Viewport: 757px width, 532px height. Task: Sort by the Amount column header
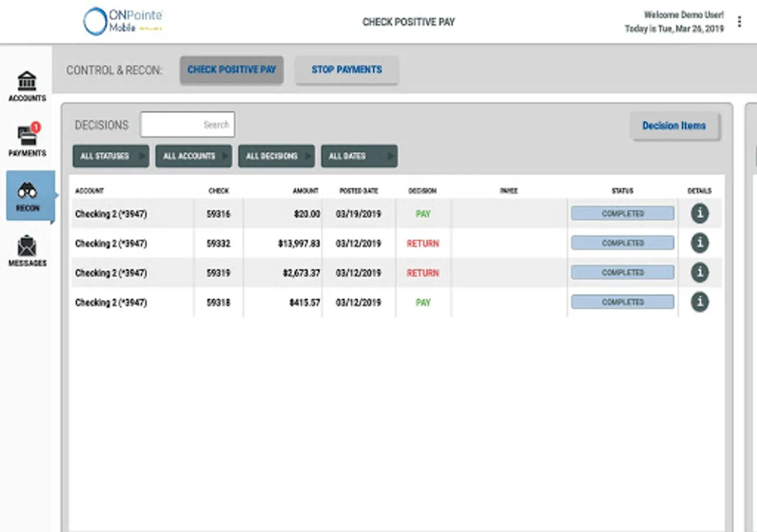tap(306, 191)
